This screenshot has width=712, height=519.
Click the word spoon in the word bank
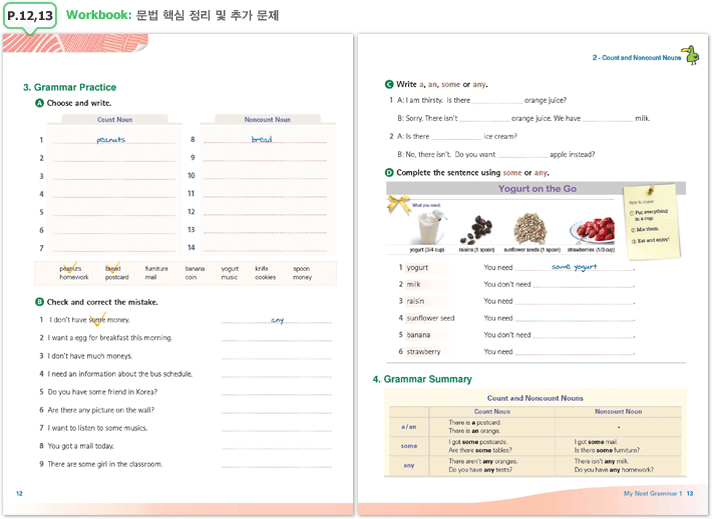(x=302, y=269)
